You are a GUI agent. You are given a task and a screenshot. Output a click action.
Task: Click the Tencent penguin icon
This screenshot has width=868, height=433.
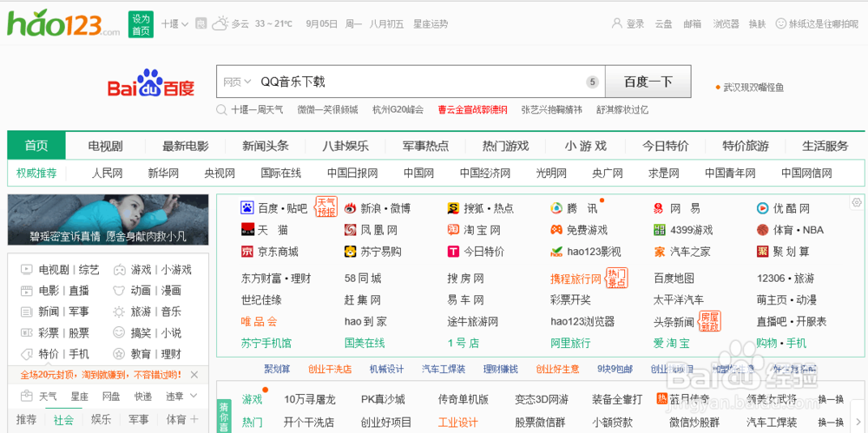click(x=556, y=208)
